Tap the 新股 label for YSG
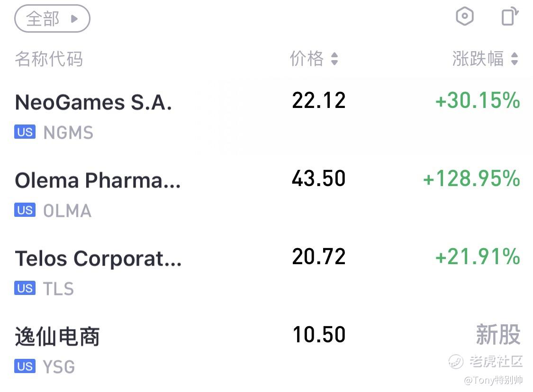 498,335
